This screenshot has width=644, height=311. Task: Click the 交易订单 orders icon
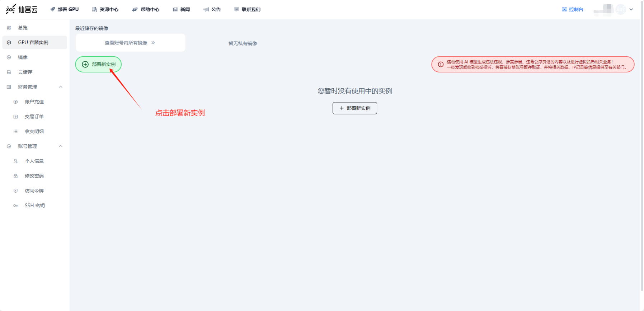(15, 117)
